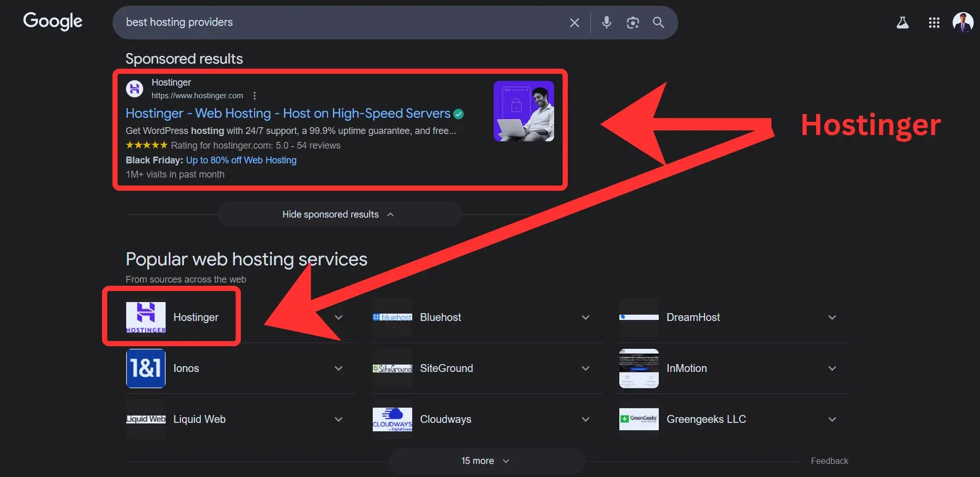Viewport: 980px width, 477px height.
Task: Select the Ionos service name
Action: 186,368
